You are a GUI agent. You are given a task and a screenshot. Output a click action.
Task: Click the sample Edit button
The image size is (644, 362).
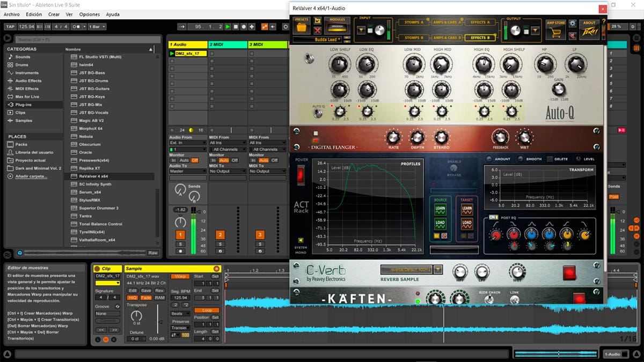click(x=132, y=291)
